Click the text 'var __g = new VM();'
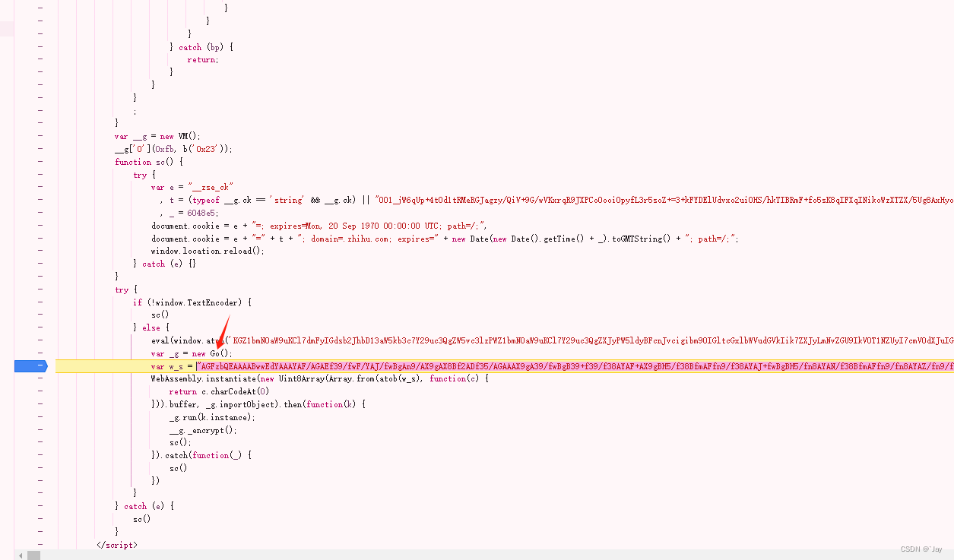The height and width of the screenshot is (560, 954). (x=157, y=137)
